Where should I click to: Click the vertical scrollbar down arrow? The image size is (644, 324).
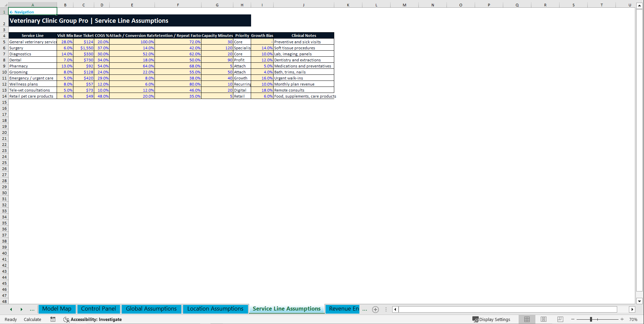point(639,301)
